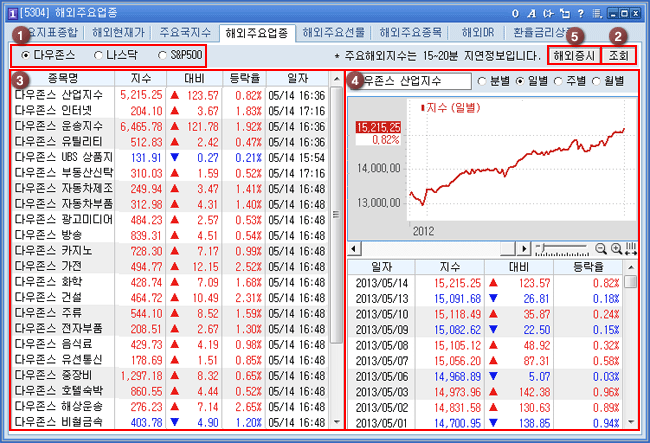Image resolution: width=650 pixels, height=443 pixels.
Task: Click the chart width expand icon
Action: [x=631, y=247]
